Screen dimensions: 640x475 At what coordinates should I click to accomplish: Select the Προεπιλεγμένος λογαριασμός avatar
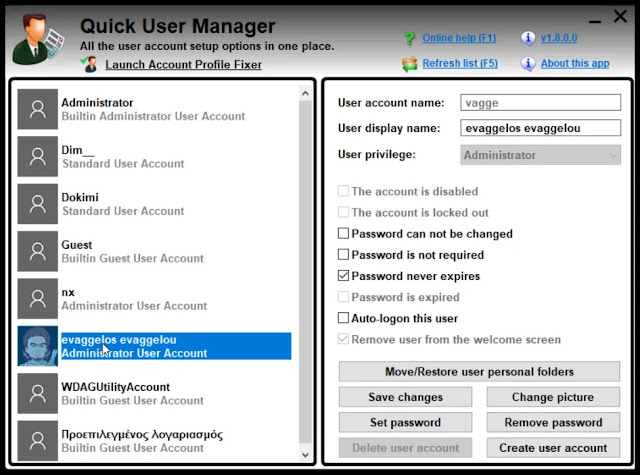[x=38, y=440]
